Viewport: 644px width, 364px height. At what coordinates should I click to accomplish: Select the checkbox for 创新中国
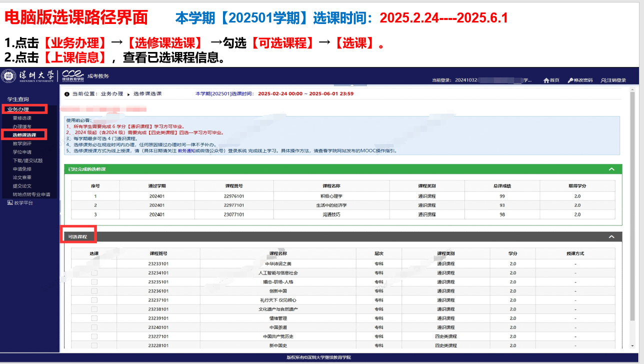94,291
